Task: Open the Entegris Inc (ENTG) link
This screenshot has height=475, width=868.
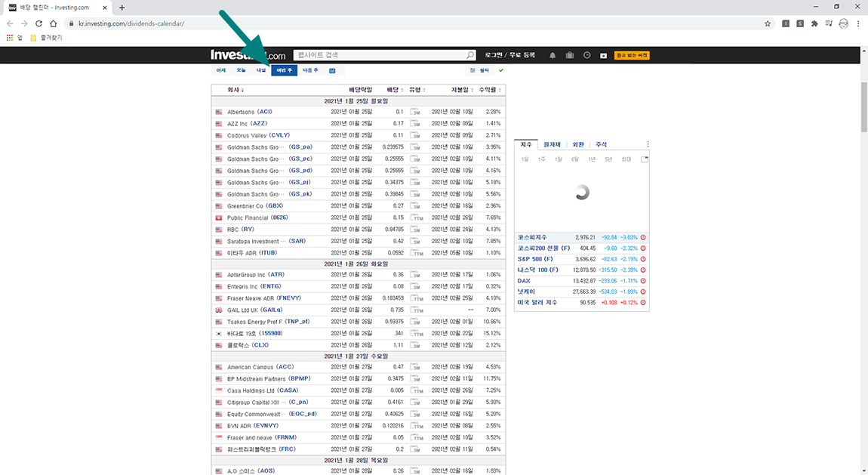Action: tap(254, 287)
